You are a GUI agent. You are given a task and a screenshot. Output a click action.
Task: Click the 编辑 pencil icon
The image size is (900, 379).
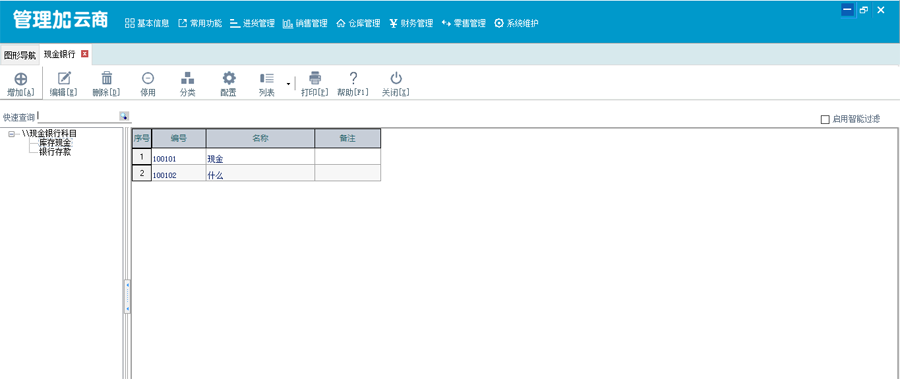pyautogui.click(x=64, y=78)
